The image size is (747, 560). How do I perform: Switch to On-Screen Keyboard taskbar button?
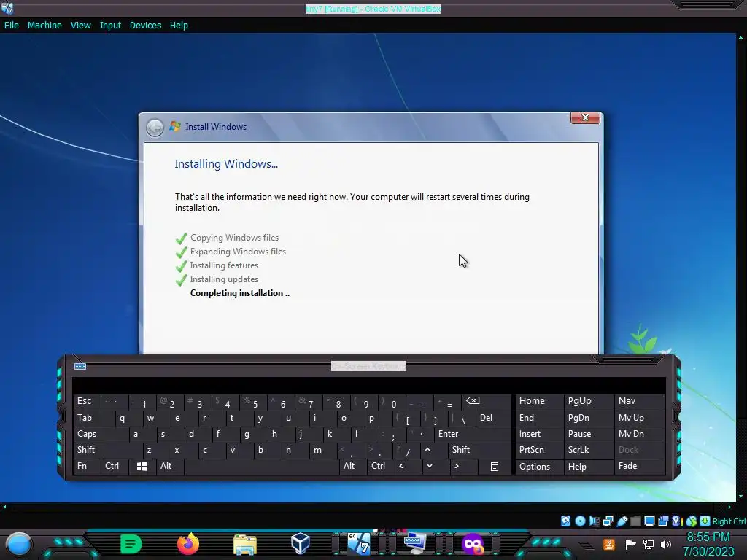pyautogui.click(x=415, y=544)
